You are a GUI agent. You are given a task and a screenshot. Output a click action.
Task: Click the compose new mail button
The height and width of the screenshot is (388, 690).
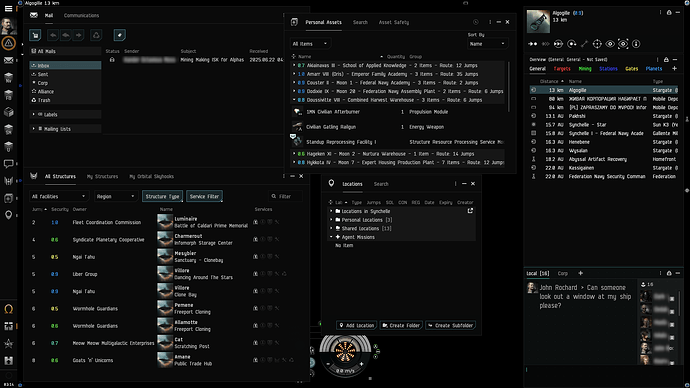coord(35,35)
